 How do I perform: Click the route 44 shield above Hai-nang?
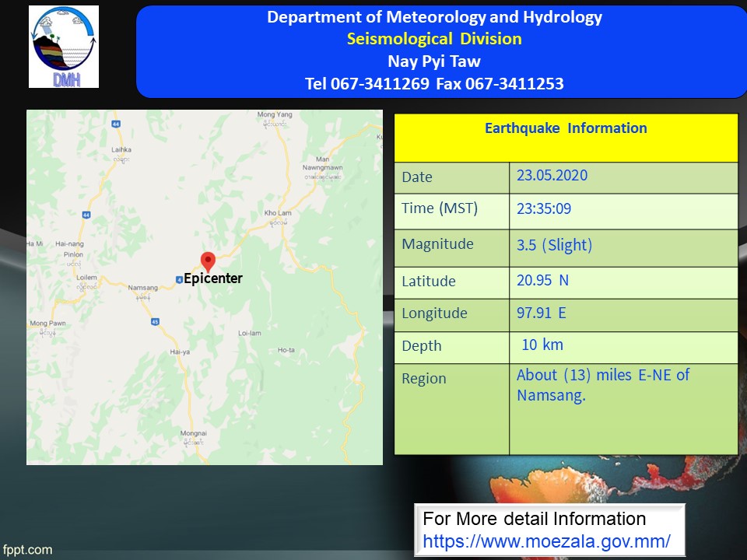(86, 214)
